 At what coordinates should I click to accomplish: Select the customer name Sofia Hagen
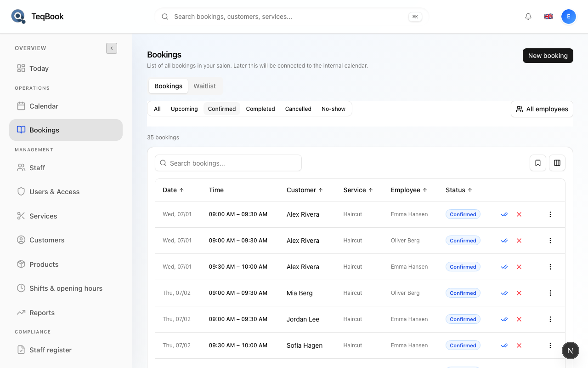305,345
